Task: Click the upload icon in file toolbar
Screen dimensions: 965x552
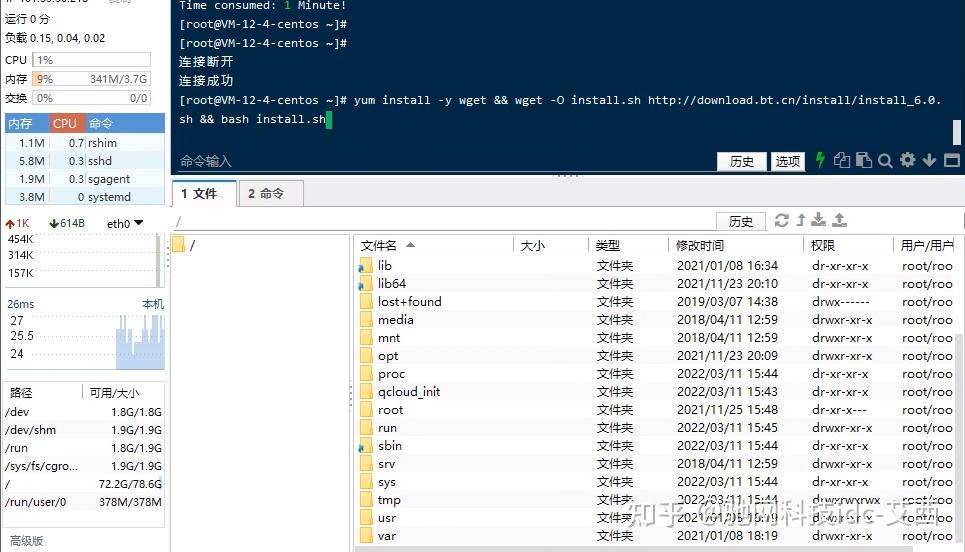Action: click(839, 220)
